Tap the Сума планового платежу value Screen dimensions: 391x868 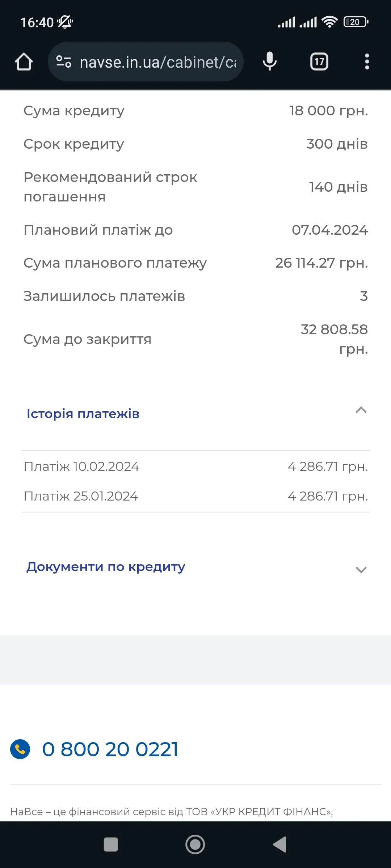click(321, 263)
